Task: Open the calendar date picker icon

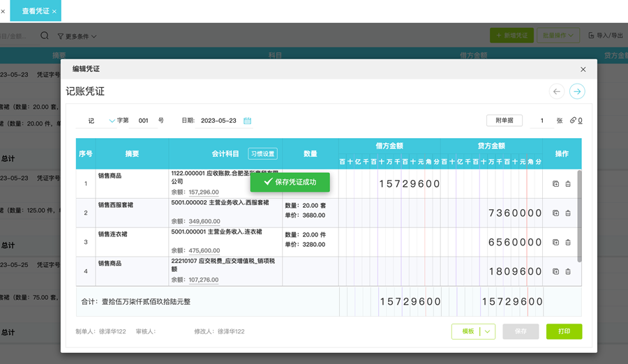Action: [x=248, y=121]
